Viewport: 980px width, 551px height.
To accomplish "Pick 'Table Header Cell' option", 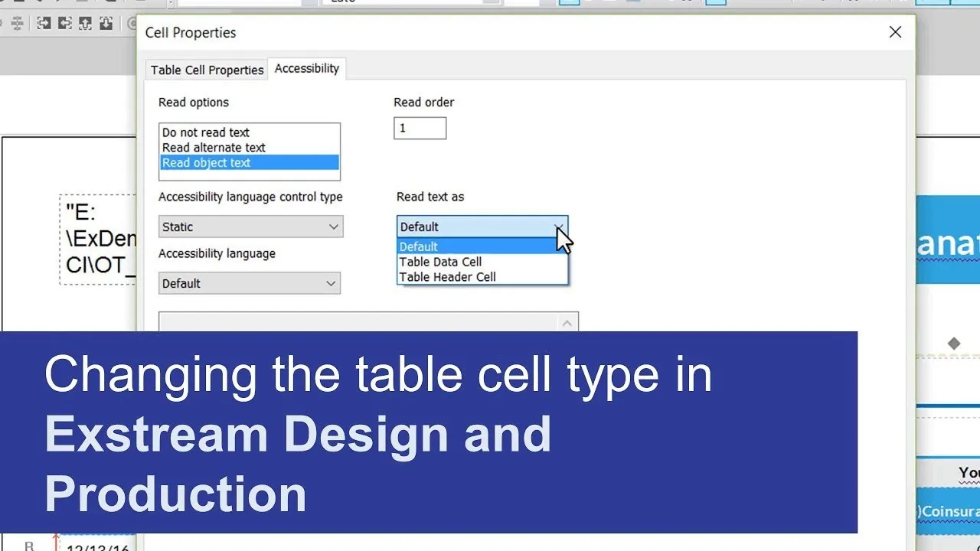I will click(x=482, y=277).
